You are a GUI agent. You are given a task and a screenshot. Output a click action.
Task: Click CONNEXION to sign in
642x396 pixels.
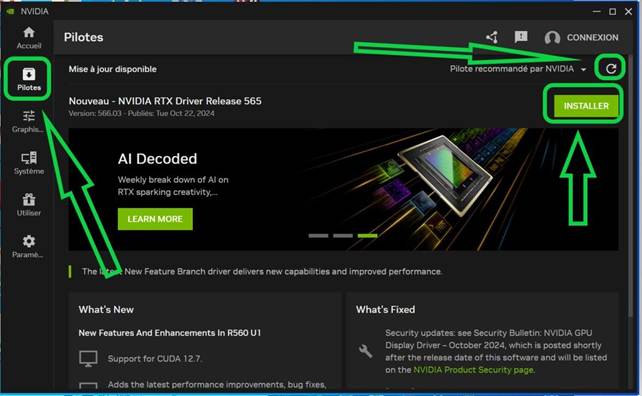[x=592, y=37]
